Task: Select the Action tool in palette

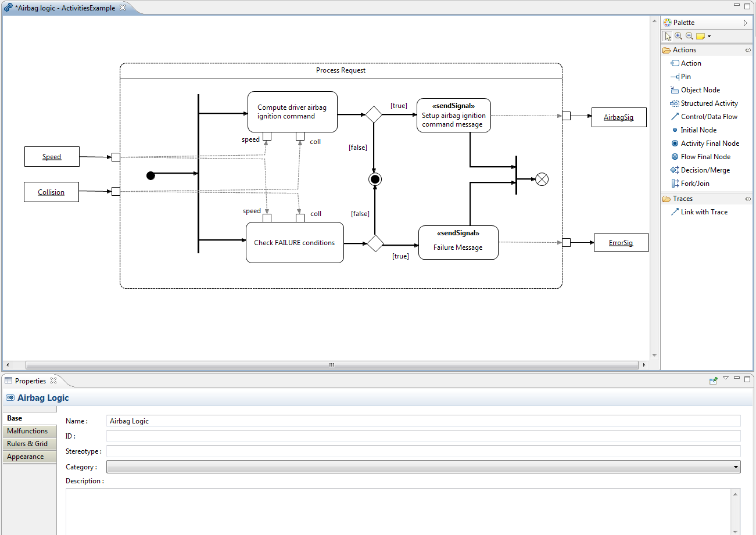Action: tap(690, 63)
